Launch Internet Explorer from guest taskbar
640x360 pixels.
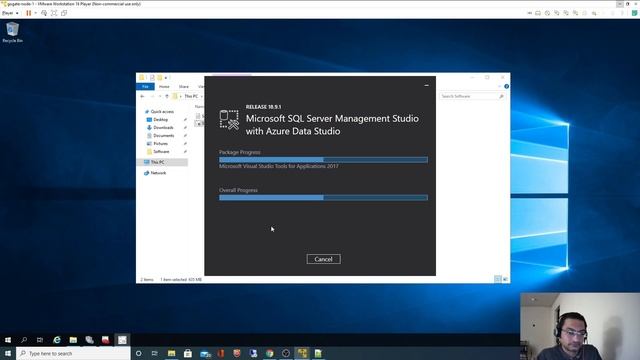[x=57, y=340]
